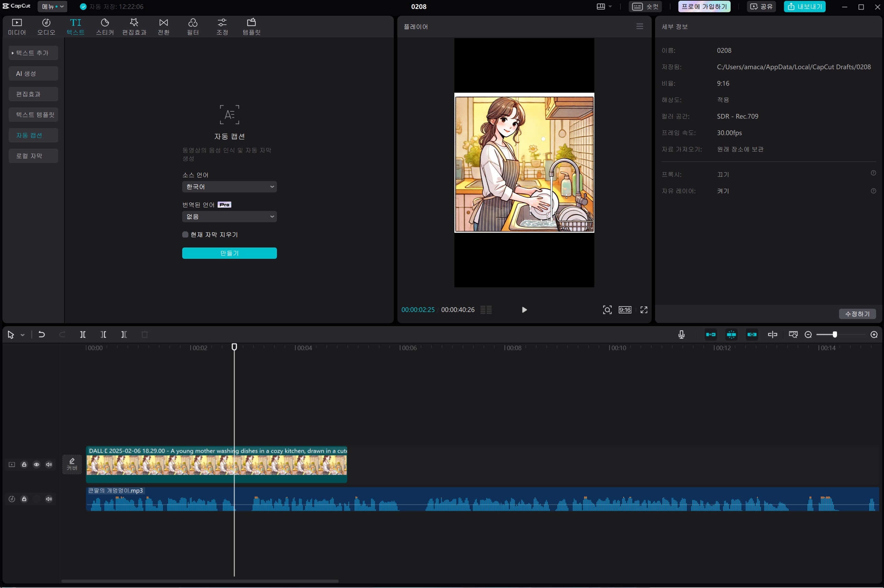This screenshot has height=588, width=884.
Task: Show help for 프록시 proxy setting
Action: pyautogui.click(x=873, y=173)
